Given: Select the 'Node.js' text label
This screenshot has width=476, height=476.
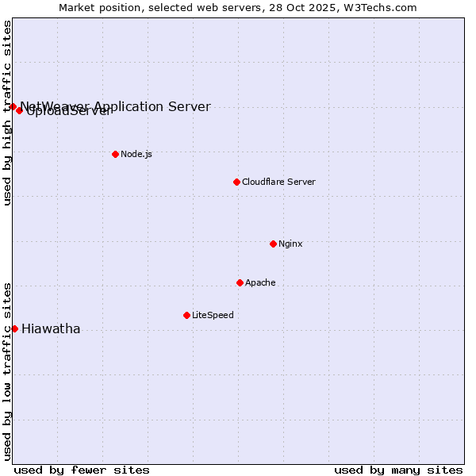Looking at the screenshot, I should (136, 154).
